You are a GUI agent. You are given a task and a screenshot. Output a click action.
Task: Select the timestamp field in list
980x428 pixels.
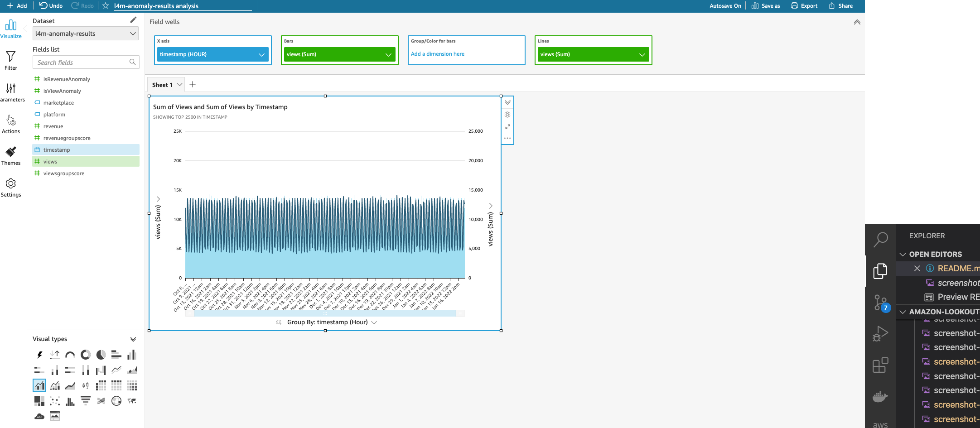tap(86, 150)
